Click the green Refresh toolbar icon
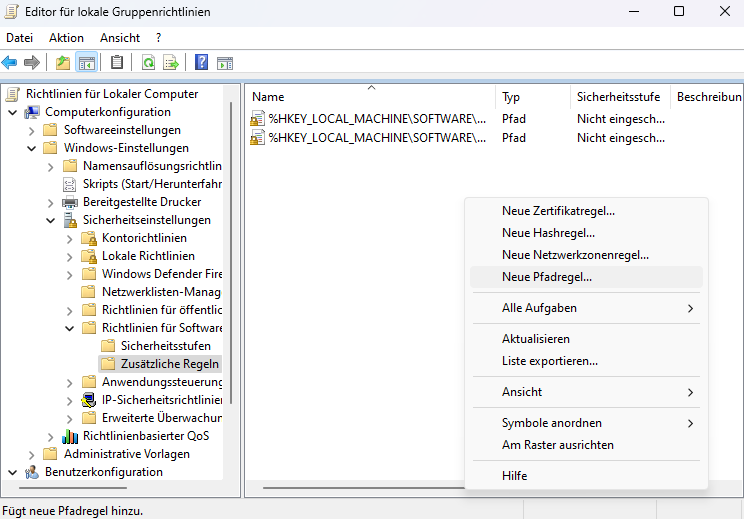The height and width of the screenshot is (519, 744). [x=148, y=62]
